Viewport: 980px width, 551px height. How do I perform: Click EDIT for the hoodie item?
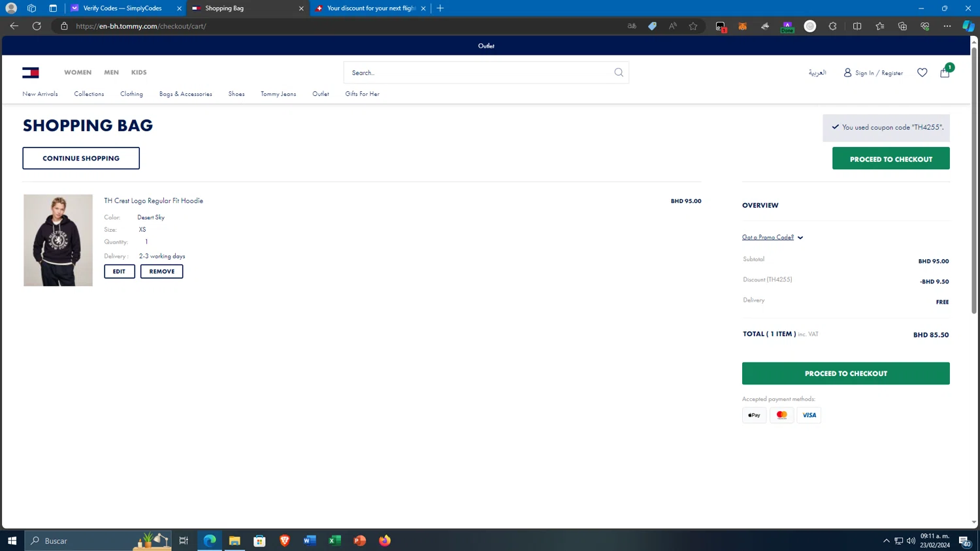(x=119, y=272)
